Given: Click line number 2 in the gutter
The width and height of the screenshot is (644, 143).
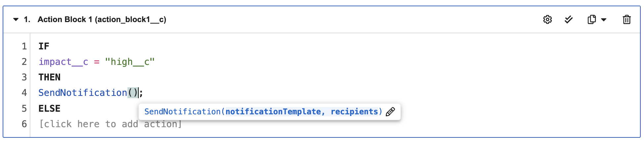Looking at the screenshot, I should coord(24,62).
